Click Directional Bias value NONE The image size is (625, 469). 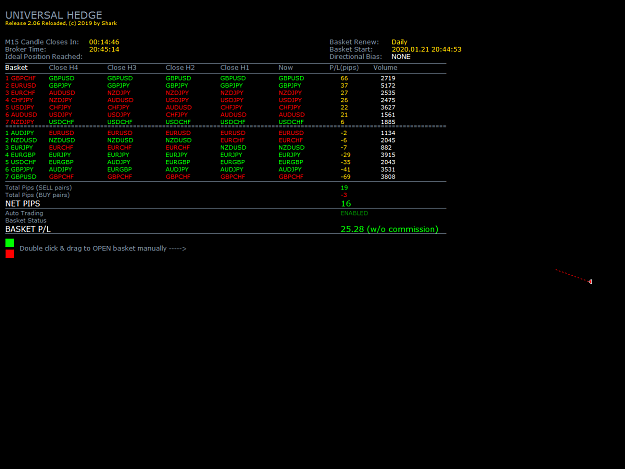401,57
